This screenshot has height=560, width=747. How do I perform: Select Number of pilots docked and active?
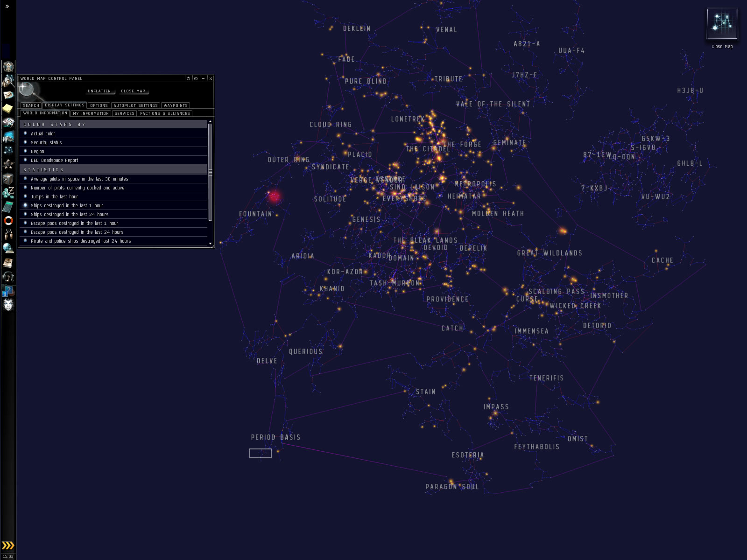click(x=113, y=188)
